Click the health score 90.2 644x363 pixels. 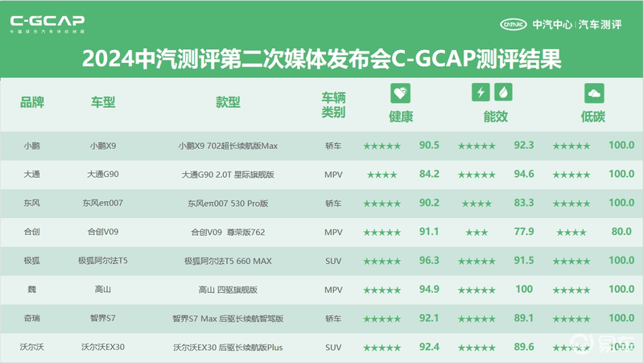tap(429, 203)
